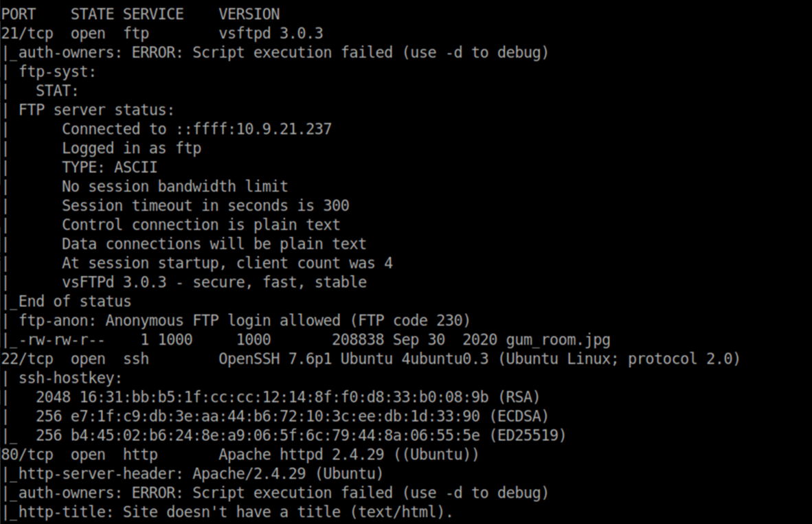Click the vsftpd 3.0.3 version text
Image resolution: width=812 pixels, height=524 pixels.
coord(271,34)
